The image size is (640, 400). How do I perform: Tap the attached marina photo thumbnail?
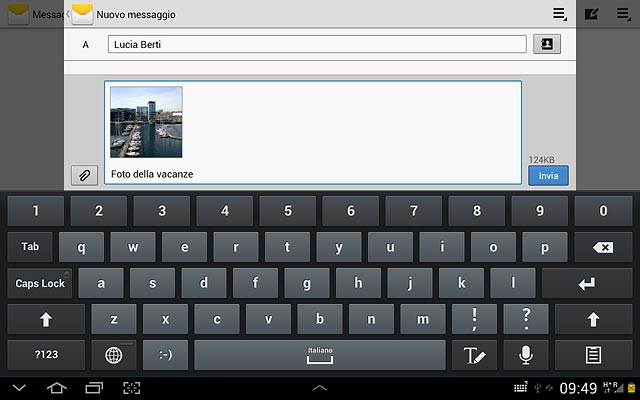(x=146, y=122)
